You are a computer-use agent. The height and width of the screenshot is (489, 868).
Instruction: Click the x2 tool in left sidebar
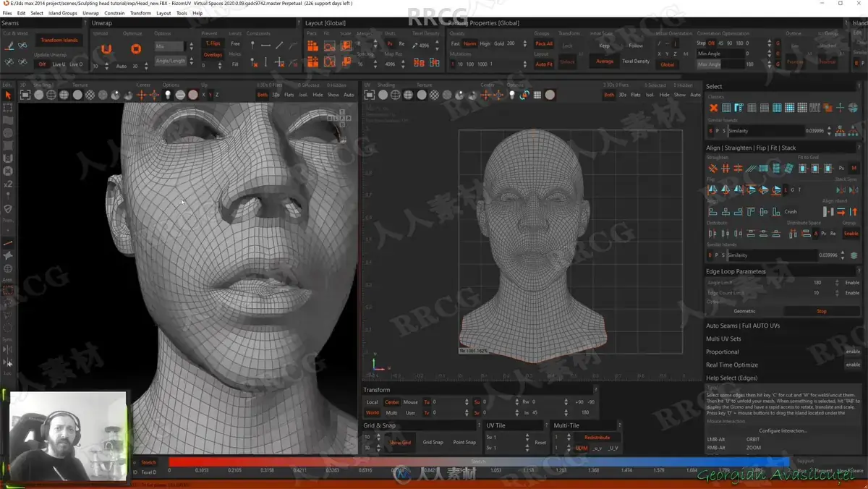tap(8, 184)
